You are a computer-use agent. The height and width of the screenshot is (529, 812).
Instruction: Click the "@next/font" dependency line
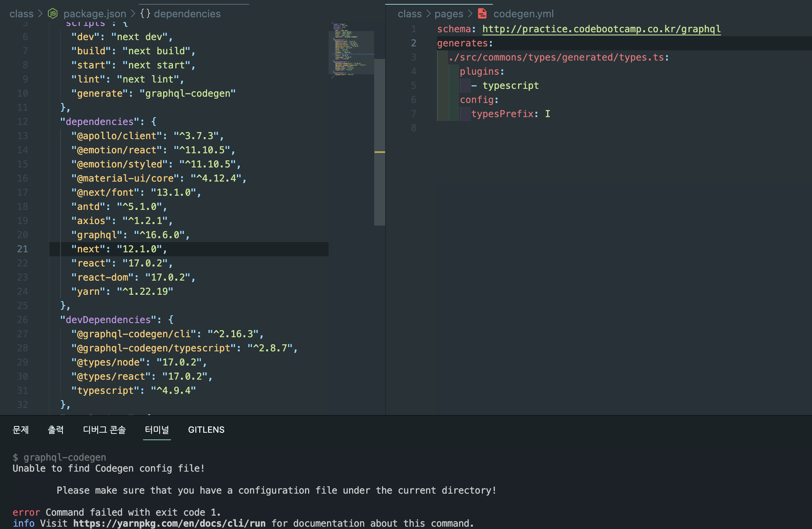(x=136, y=193)
